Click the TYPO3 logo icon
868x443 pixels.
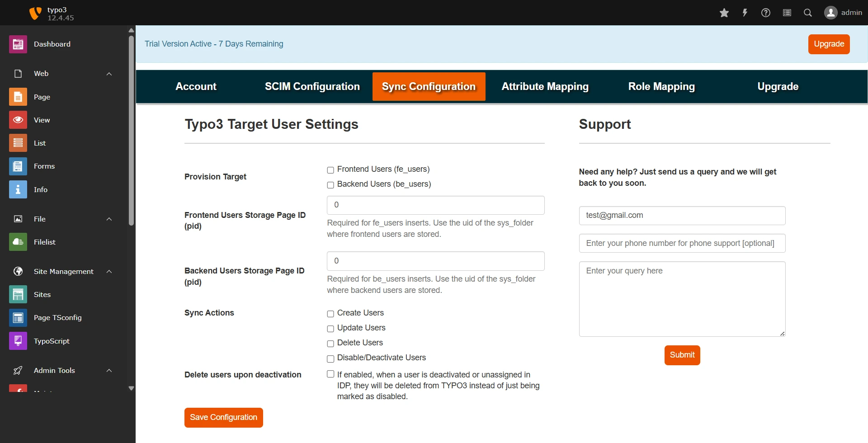[x=35, y=13]
